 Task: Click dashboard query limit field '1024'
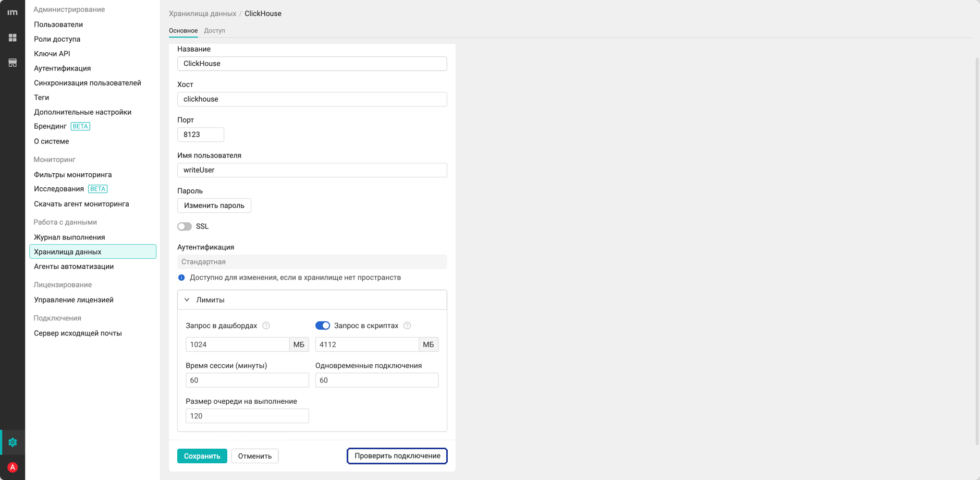pyautogui.click(x=238, y=344)
